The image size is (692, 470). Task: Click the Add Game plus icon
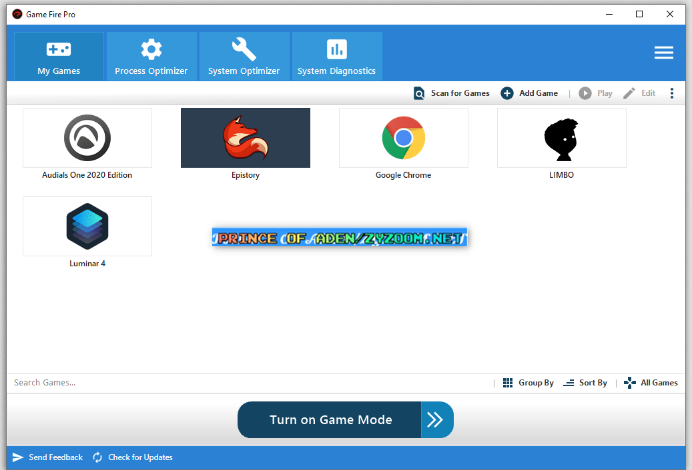507,93
